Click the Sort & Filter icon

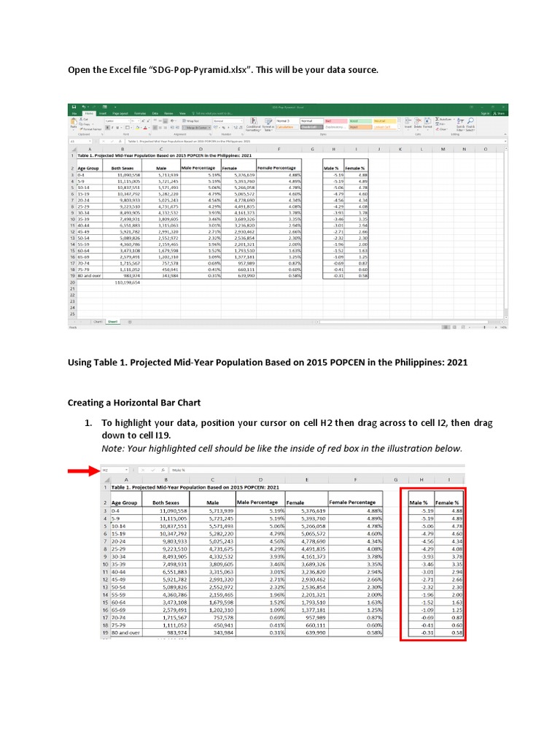[x=460, y=123]
